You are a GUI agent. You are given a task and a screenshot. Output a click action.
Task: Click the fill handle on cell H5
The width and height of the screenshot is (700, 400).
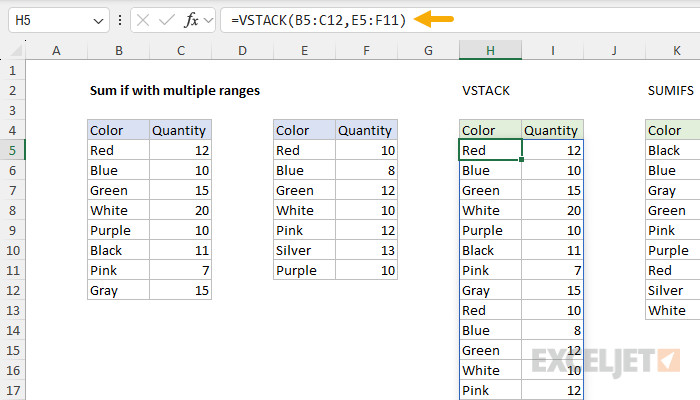coord(521,159)
